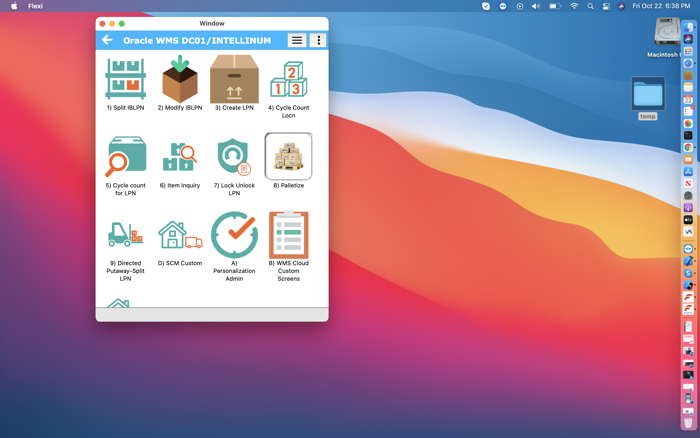Screen dimensions: 700x438
Task: Open Calendar from the dock
Action: click(688, 99)
